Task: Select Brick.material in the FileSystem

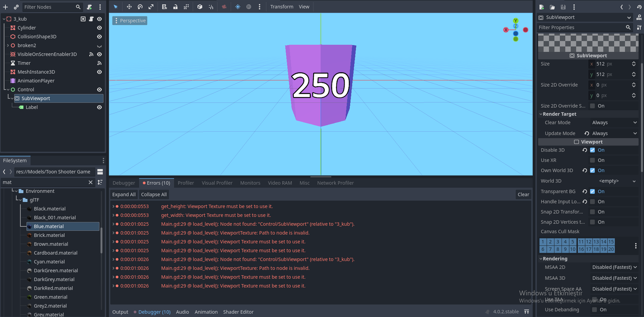Action: [49, 235]
